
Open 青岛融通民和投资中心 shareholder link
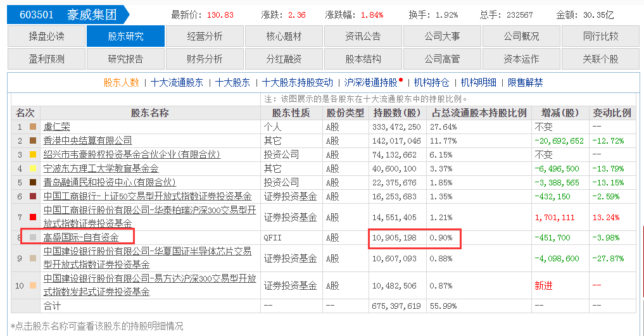point(110,183)
